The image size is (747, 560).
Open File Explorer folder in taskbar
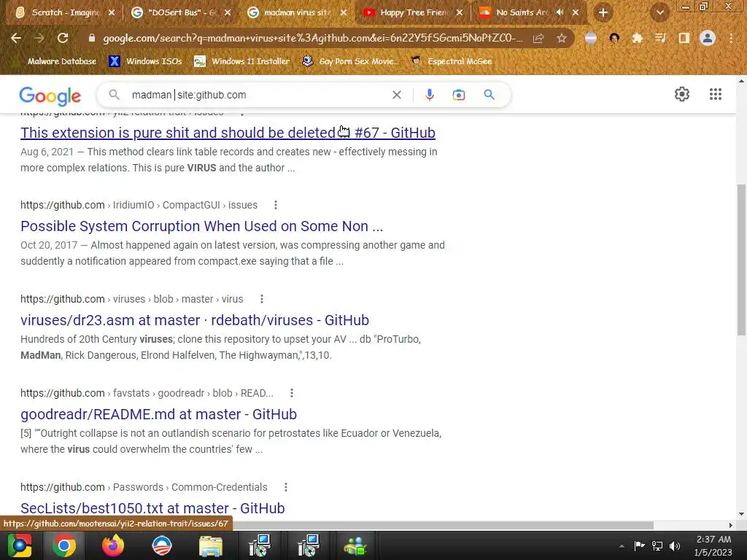click(211, 545)
